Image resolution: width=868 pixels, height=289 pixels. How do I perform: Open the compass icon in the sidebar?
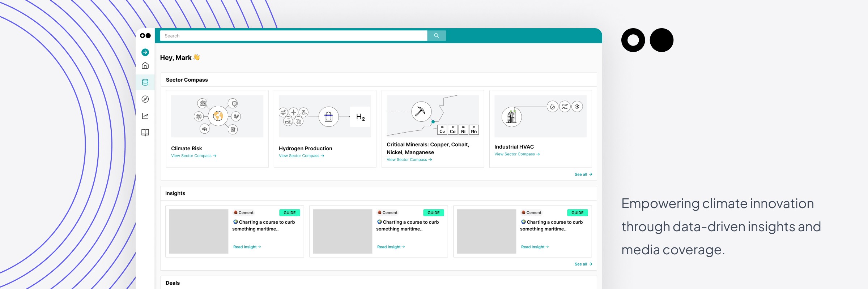pos(145,99)
